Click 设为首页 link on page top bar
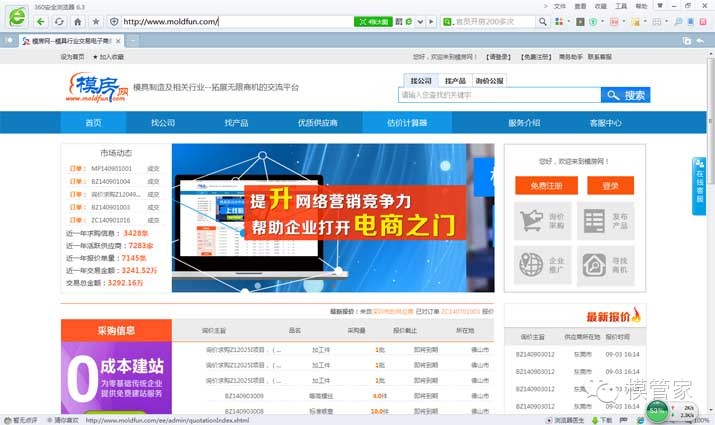Image resolution: width=715 pixels, height=425 pixels. click(73, 57)
